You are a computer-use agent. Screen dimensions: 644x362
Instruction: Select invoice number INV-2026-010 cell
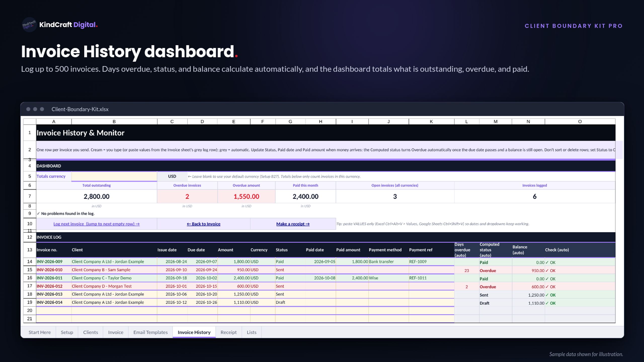[54, 270]
